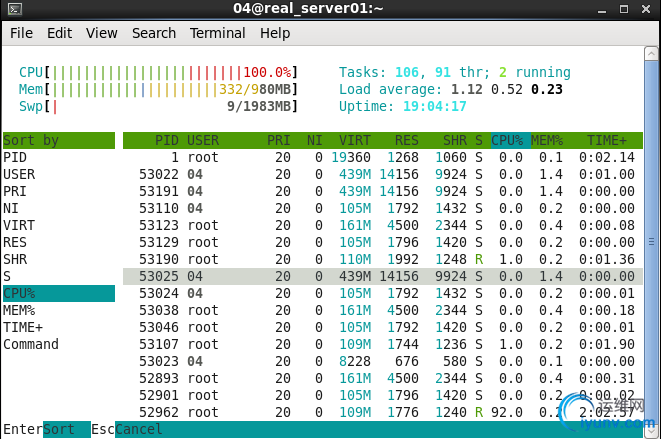
Task: Click the Cancel function key label
Action: click(138, 429)
